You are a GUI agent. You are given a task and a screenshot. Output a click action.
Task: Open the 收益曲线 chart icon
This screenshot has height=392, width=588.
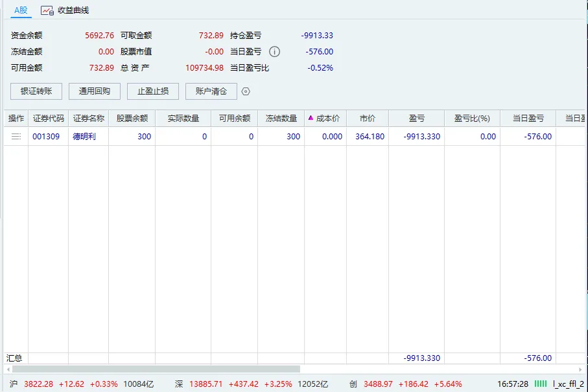pyautogui.click(x=47, y=10)
